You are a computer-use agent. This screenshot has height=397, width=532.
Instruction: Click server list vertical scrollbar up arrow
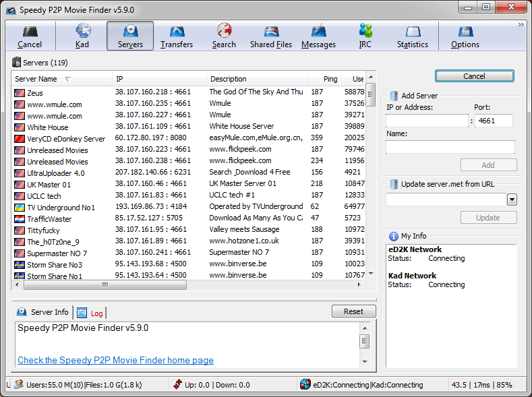click(x=371, y=77)
